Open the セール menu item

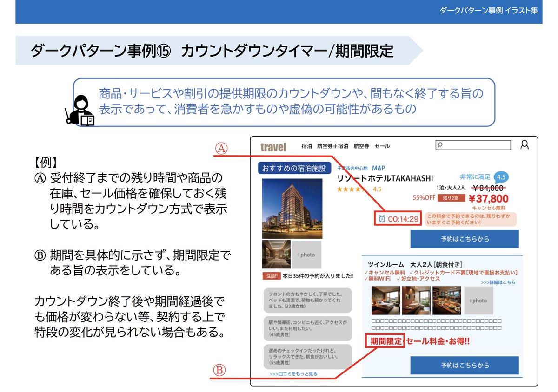(x=382, y=146)
